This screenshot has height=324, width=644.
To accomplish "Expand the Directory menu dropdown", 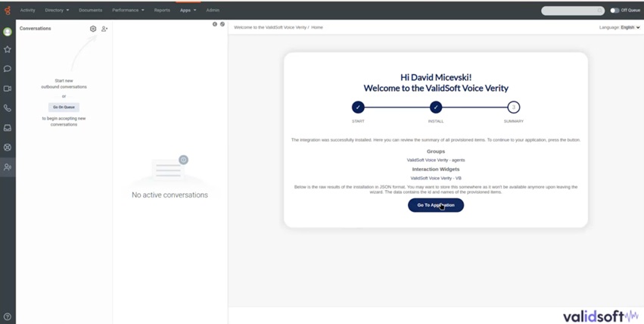I will pos(57,11).
